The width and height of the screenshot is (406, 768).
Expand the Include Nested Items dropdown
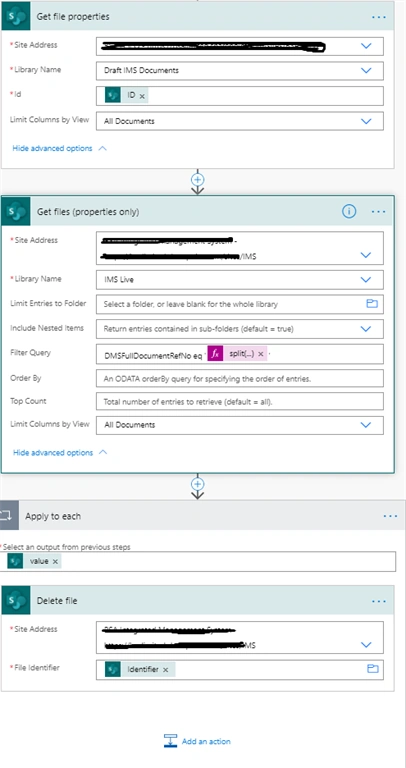365,329
